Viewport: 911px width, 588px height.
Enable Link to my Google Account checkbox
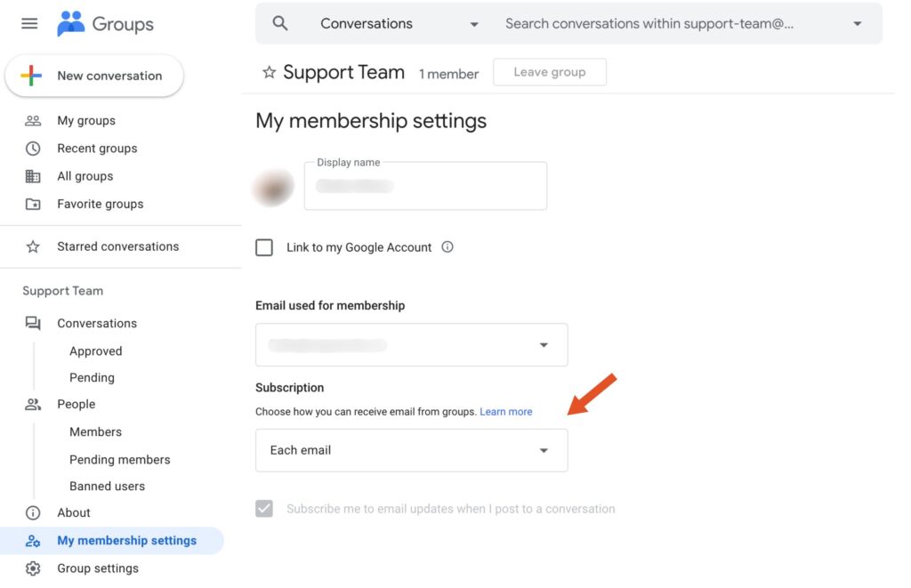point(264,247)
